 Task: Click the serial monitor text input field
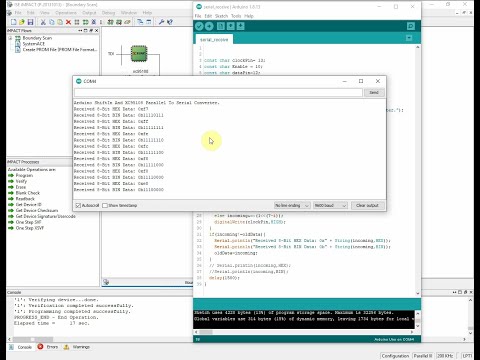tap(218, 92)
